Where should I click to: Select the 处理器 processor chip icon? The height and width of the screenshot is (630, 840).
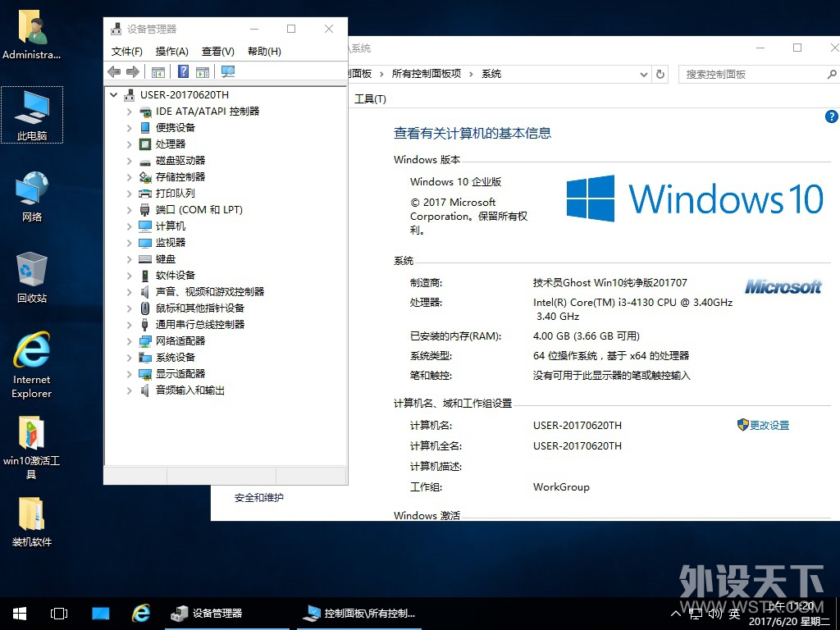click(145, 144)
